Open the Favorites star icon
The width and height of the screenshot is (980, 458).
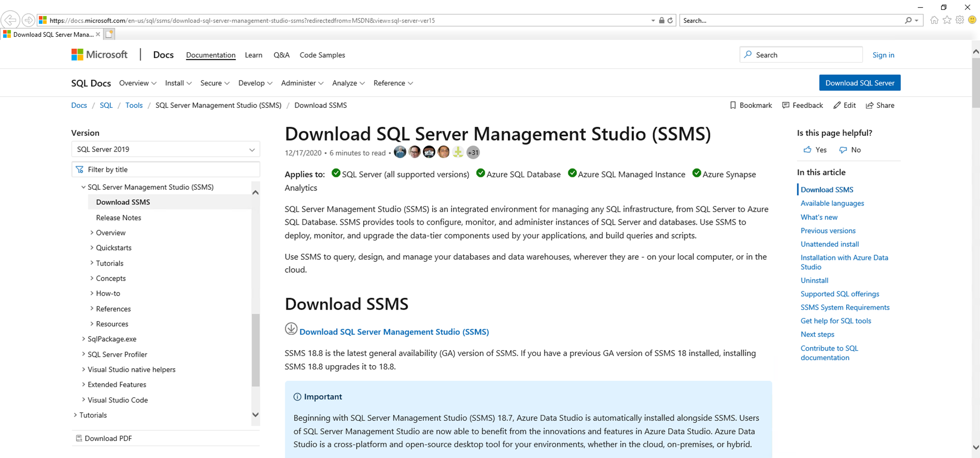coord(947,20)
